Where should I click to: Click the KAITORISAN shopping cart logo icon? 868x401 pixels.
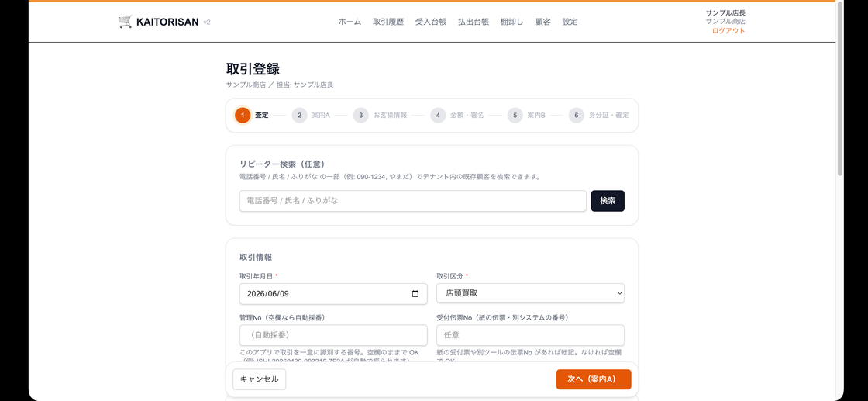(x=125, y=22)
